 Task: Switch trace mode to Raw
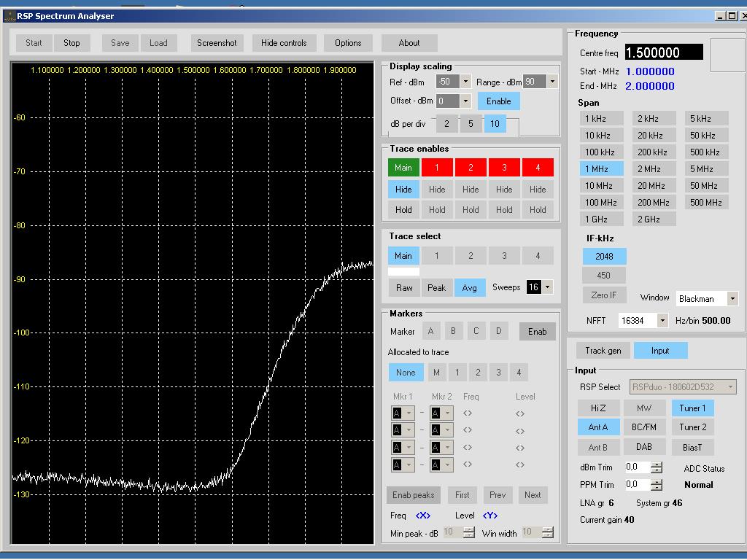(404, 287)
